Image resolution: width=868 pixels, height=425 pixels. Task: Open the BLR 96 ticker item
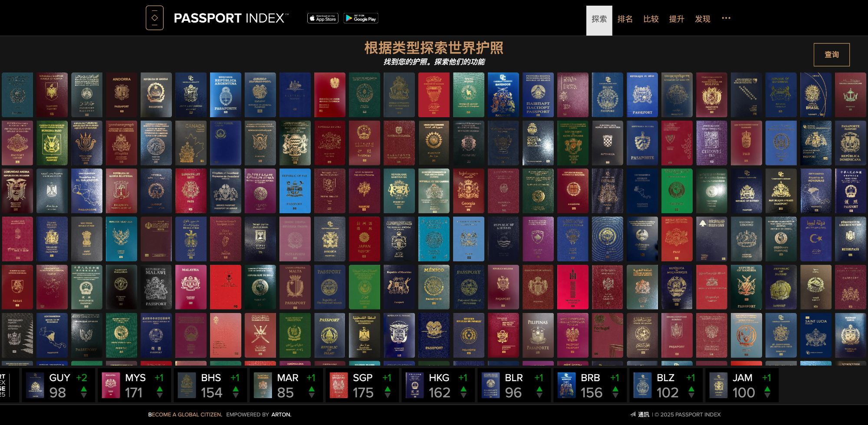pyautogui.click(x=514, y=385)
